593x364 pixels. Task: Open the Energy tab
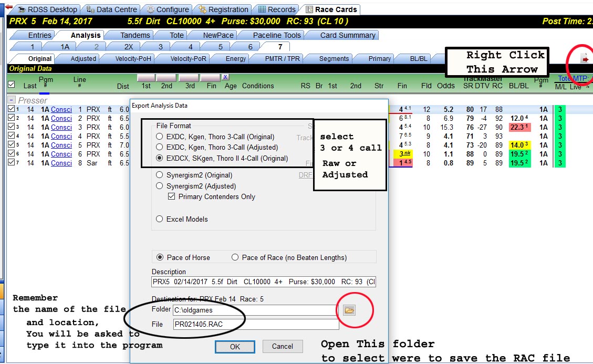point(236,59)
